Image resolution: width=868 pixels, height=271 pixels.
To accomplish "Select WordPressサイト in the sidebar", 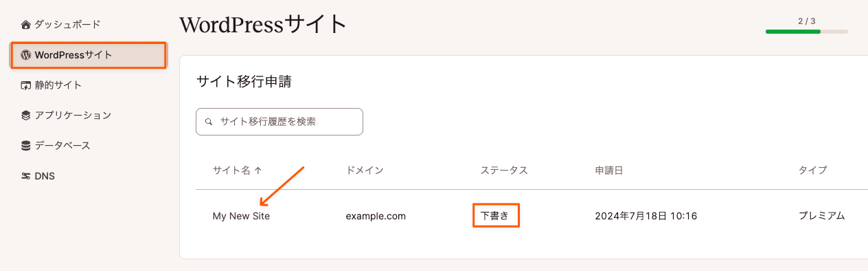I will 88,55.
